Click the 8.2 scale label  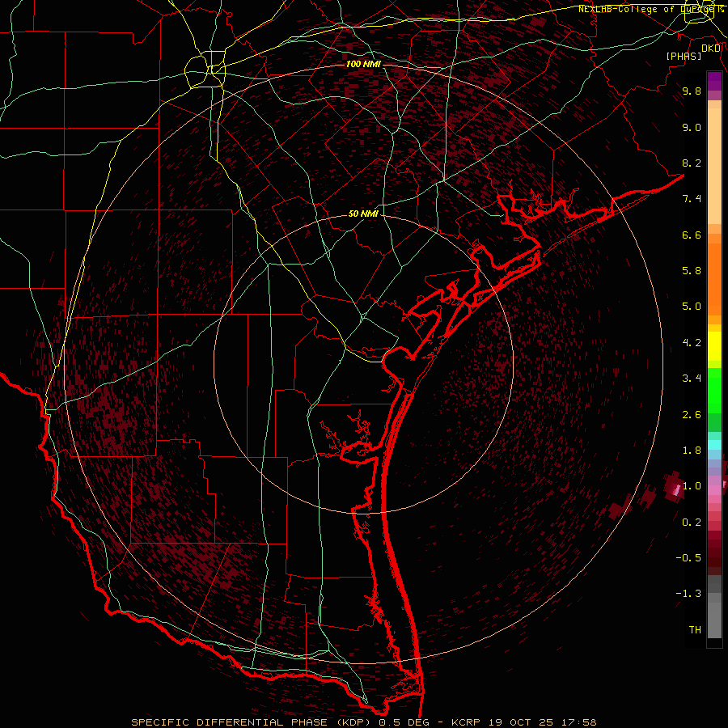[692, 163]
